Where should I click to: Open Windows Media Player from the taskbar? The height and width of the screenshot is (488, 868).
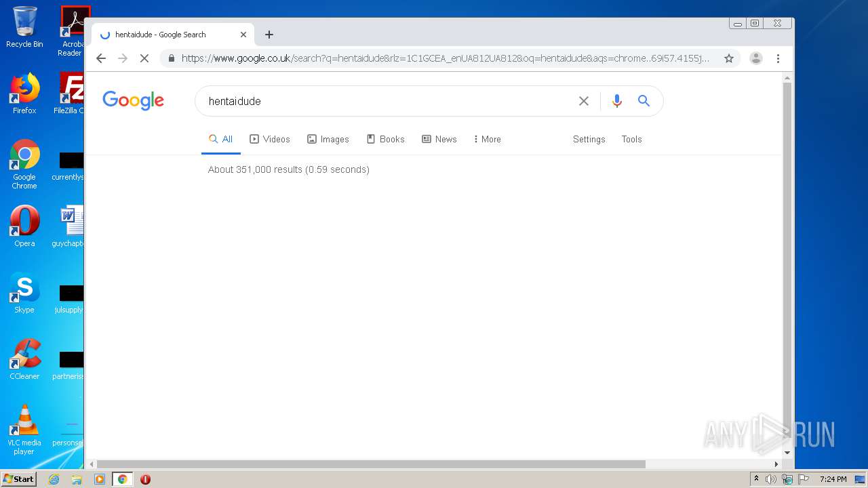(x=100, y=479)
